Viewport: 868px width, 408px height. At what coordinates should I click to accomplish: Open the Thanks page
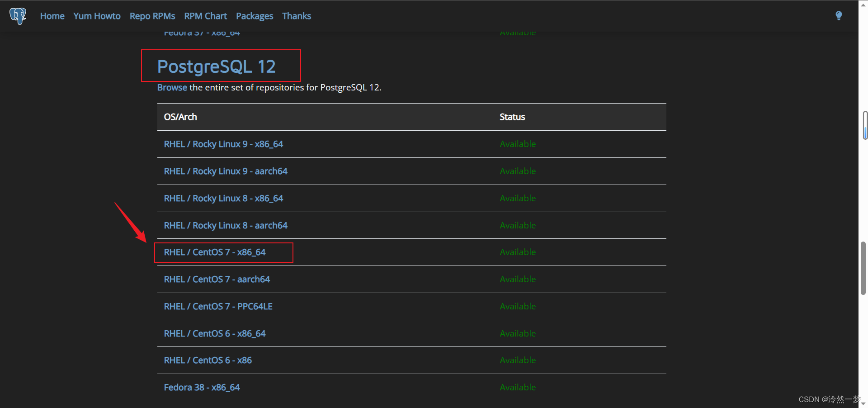(x=297, y=16)
